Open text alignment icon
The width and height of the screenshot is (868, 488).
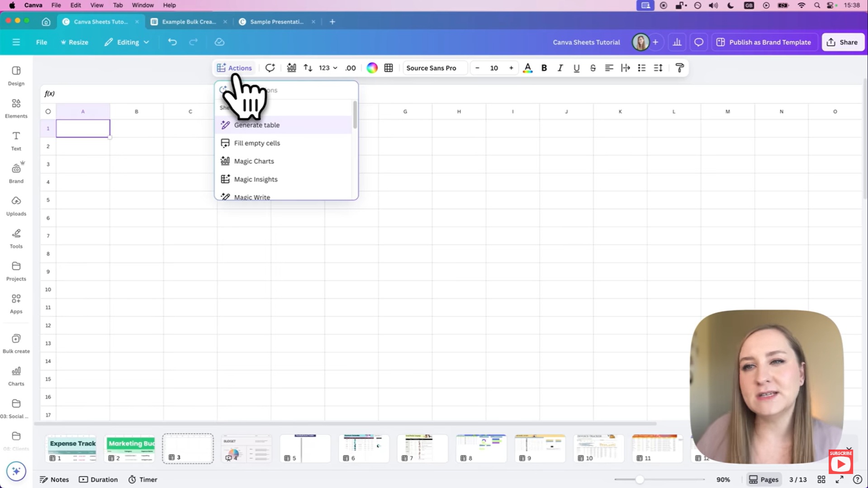609,68
